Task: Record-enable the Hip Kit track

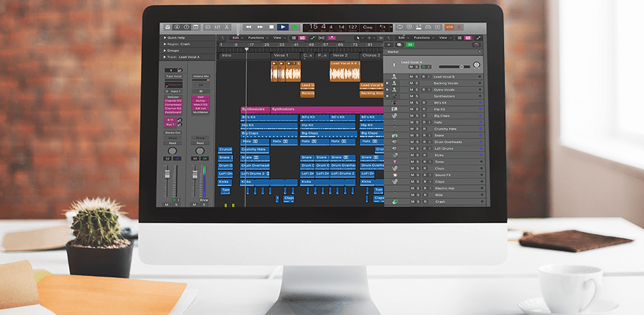Action: (423, 109)
